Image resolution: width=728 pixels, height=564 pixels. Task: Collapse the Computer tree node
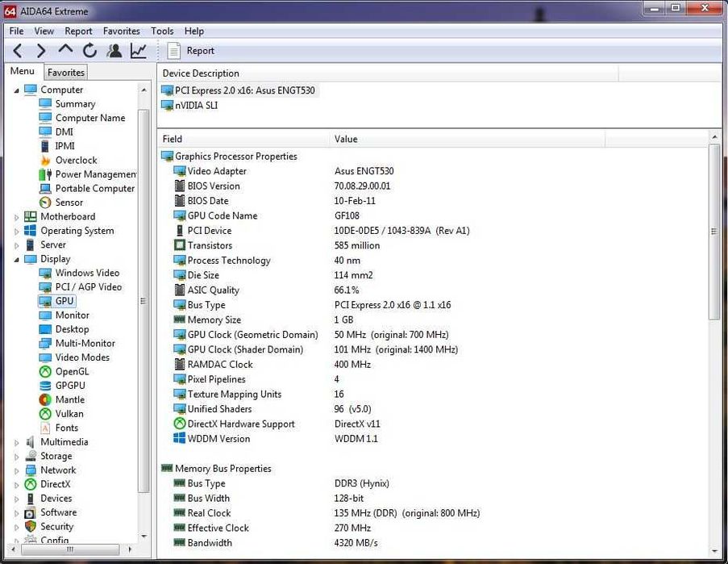[17, 90]
